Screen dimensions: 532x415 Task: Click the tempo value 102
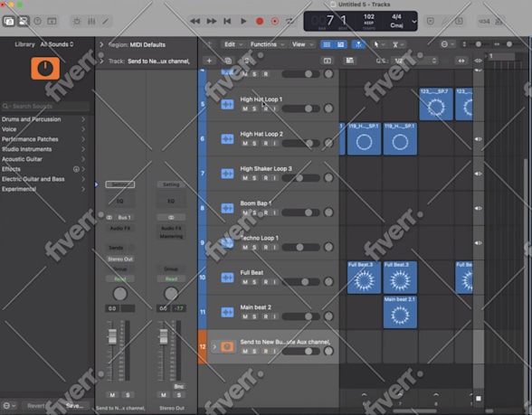(x=369, y=16)
